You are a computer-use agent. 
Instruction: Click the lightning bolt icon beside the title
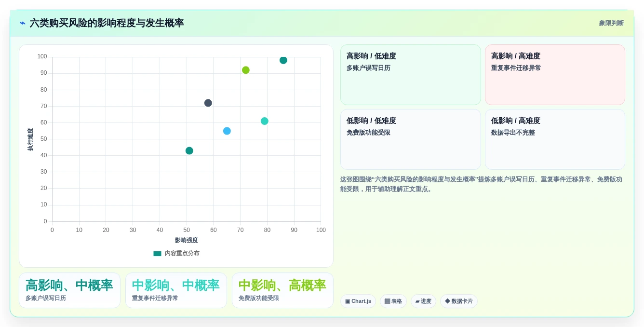pyautogui.click(x=23, y=23)
